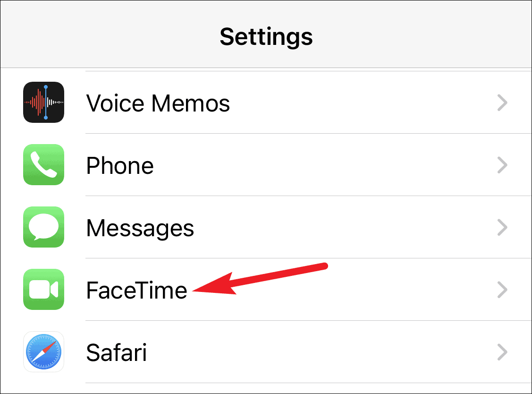Tap the blue compass icon beside Safari

point(43,352)
